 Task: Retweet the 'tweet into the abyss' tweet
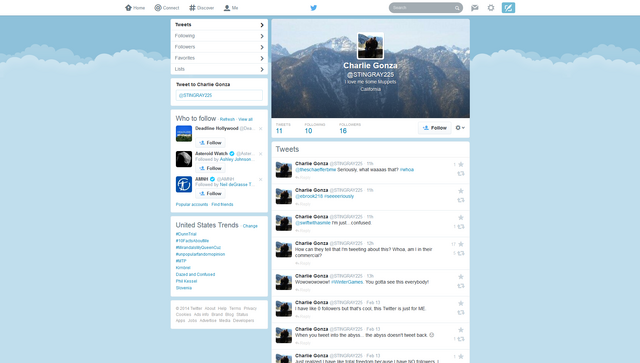tap(461, 339)
